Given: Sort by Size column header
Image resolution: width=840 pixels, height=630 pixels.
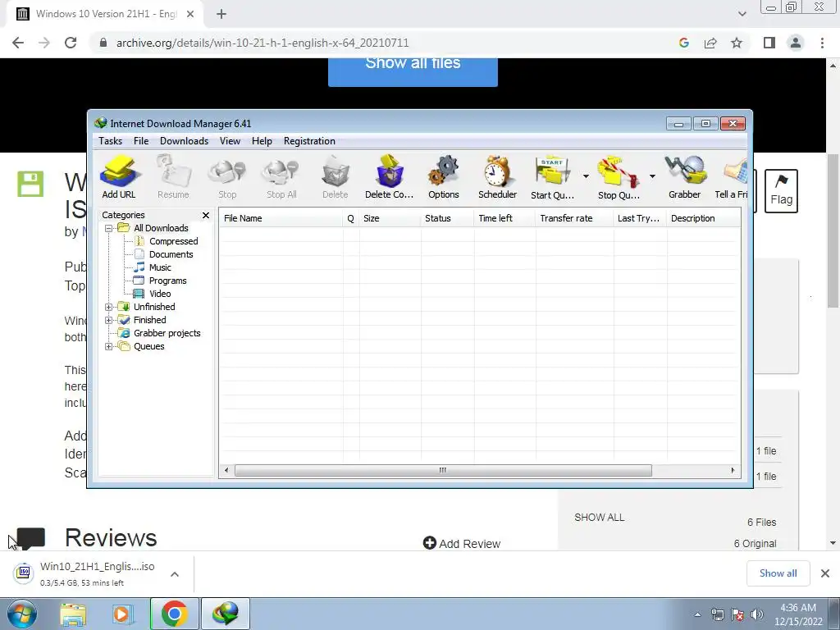Looking at the screenshot, I should pyautogui.click(x=390, y=218).
